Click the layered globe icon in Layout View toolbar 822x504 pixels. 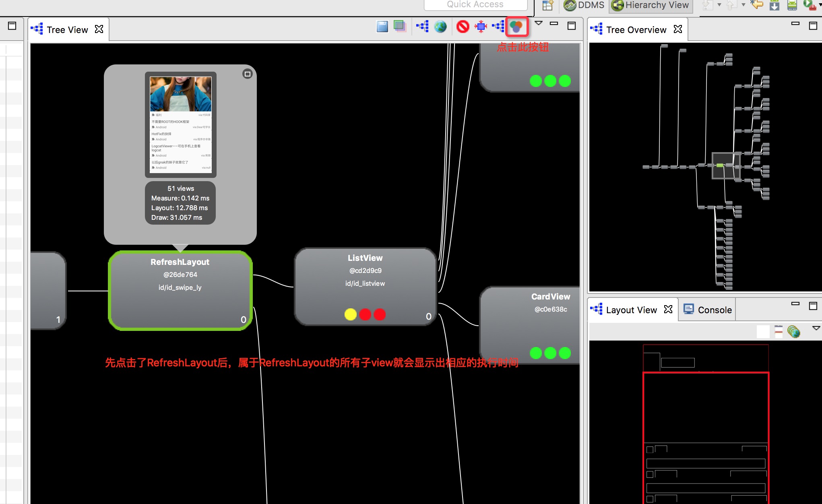point(794,332)
